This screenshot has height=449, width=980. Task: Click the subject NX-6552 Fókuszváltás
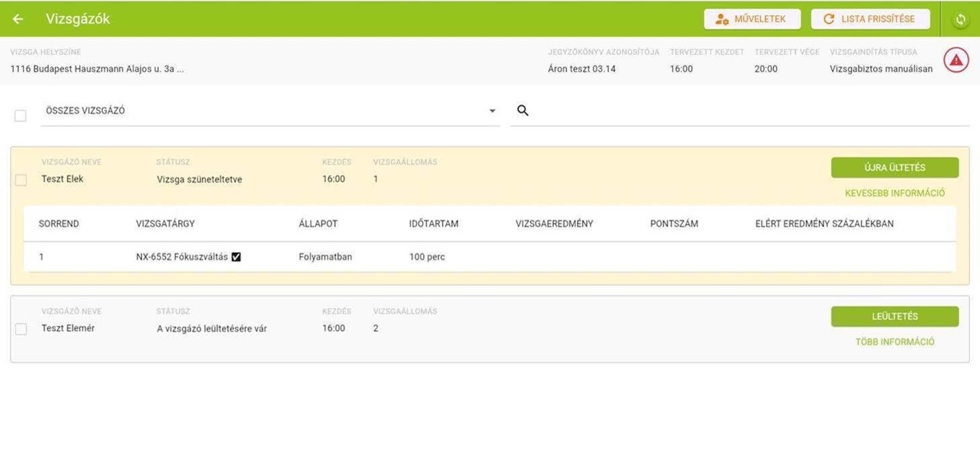pyautogui.click(x=182, y=257)
